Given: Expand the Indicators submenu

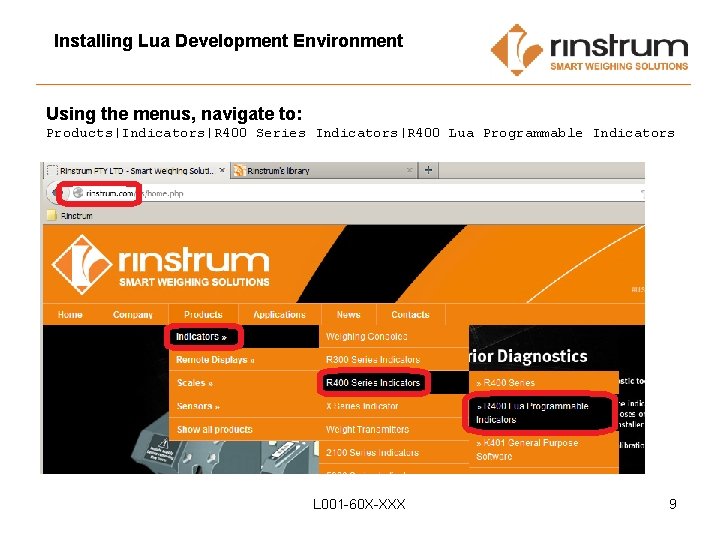Looking at the screenshot, I should (244, 337).
